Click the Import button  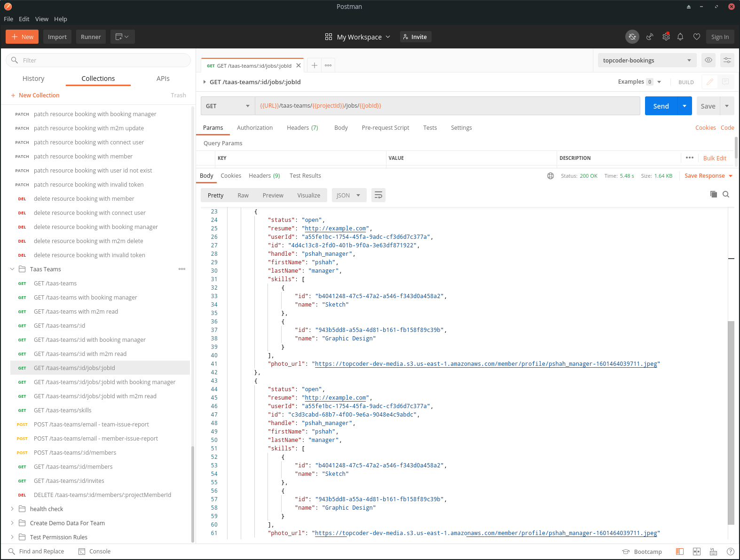tap(57, 37)
